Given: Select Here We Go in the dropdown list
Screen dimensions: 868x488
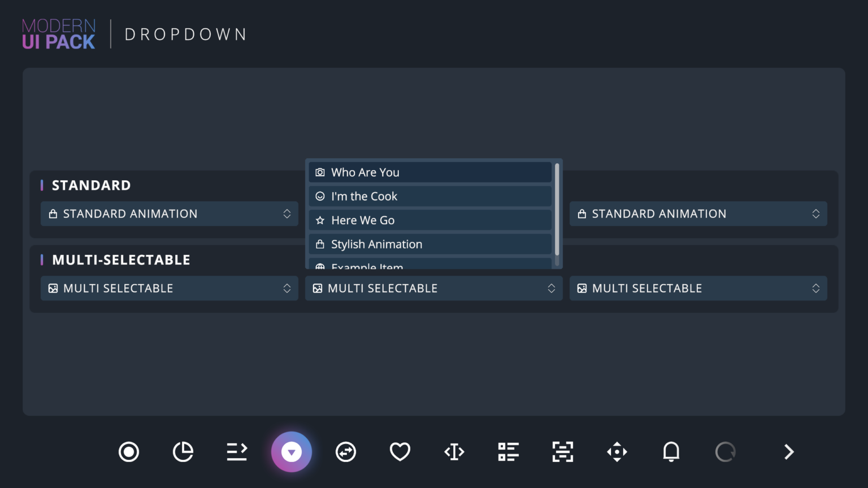Looking at the screenshot, I should tap(429, 220).
